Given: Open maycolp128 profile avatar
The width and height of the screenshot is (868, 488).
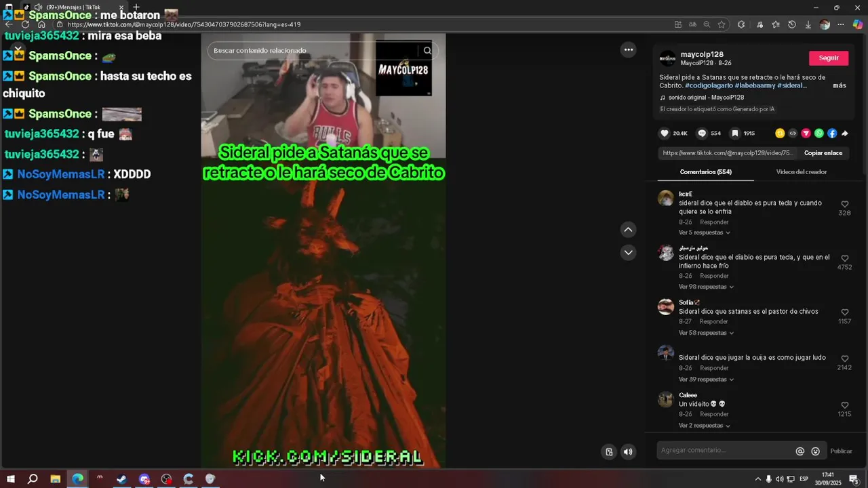Looking at the screenshot, I should pos(668,58).
